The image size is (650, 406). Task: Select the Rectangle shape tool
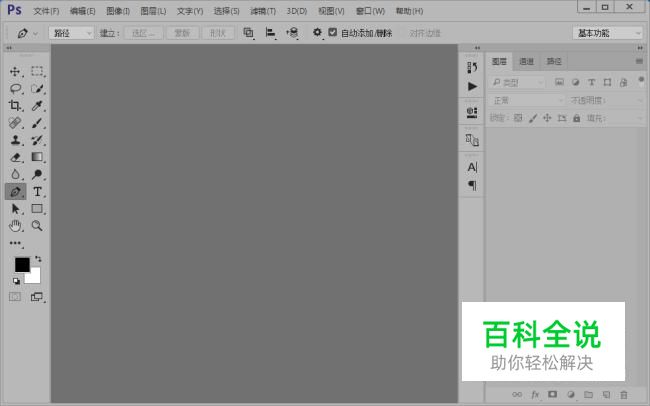[x=37, y=209]
